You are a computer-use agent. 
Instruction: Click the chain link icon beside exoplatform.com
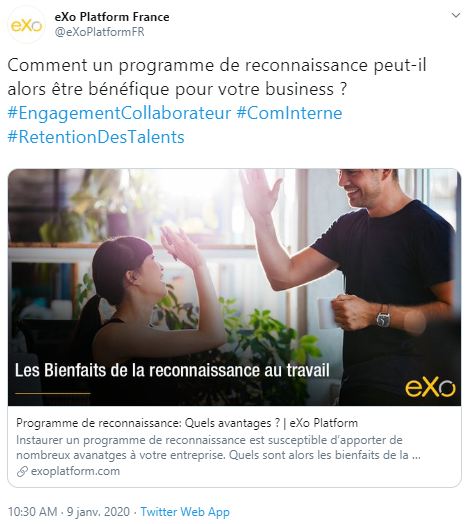[x=22, y=472]
